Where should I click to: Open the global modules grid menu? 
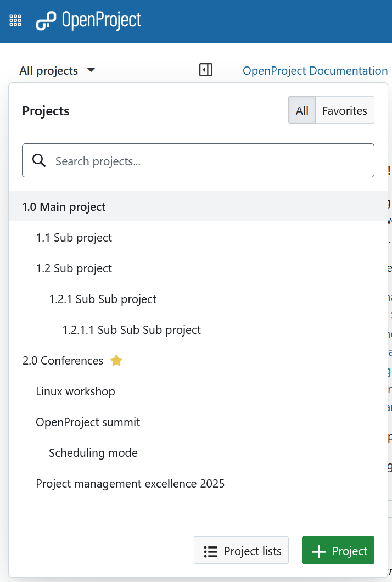coord(15,21)
